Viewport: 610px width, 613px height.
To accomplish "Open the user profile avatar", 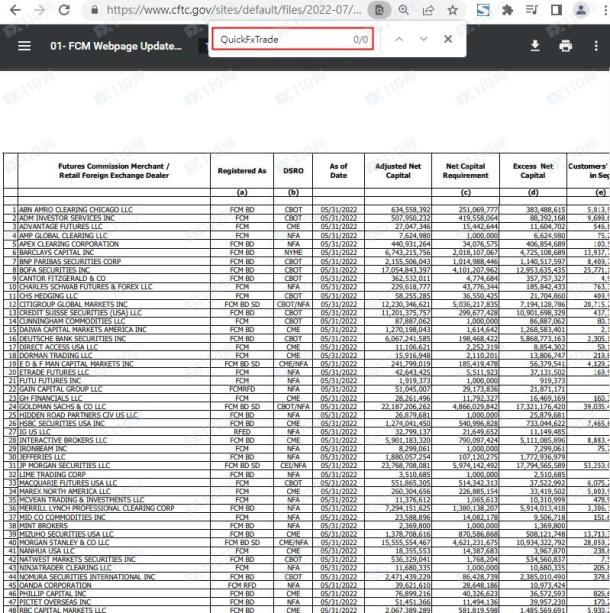I will pyautogui.click(x=581, y=10).
